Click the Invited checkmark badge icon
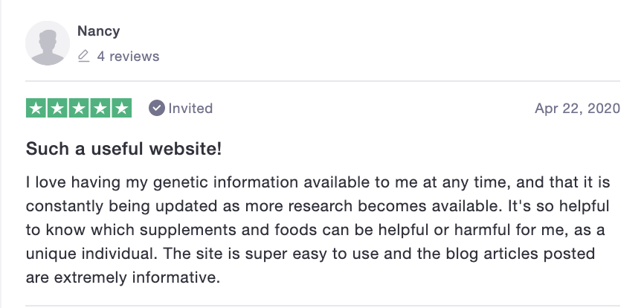The image size is (644, 308). click(x=156, y=109)
